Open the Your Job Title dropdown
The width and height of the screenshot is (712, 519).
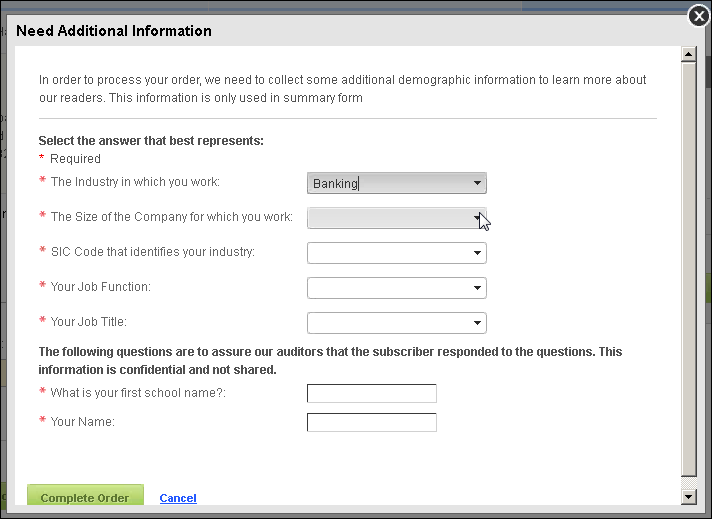tap(396, 323)
